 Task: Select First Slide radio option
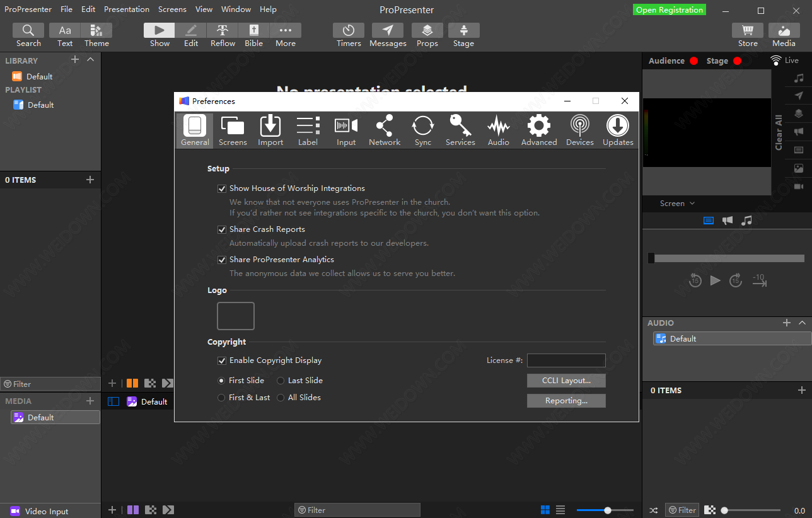(x=221, y=381)
